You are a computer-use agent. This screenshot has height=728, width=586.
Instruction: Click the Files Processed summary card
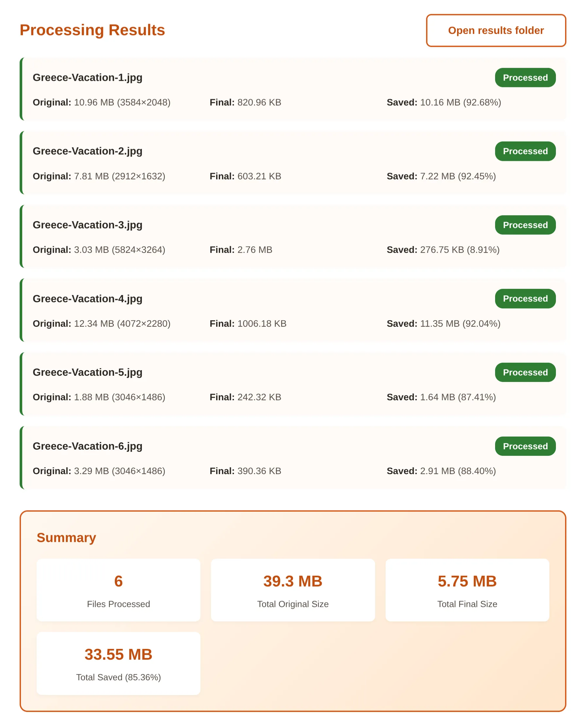(x=118, y=590)
